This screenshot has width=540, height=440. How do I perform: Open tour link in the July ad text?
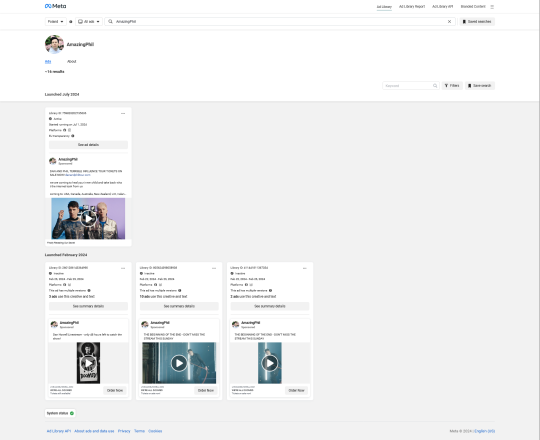coord(77,175)
